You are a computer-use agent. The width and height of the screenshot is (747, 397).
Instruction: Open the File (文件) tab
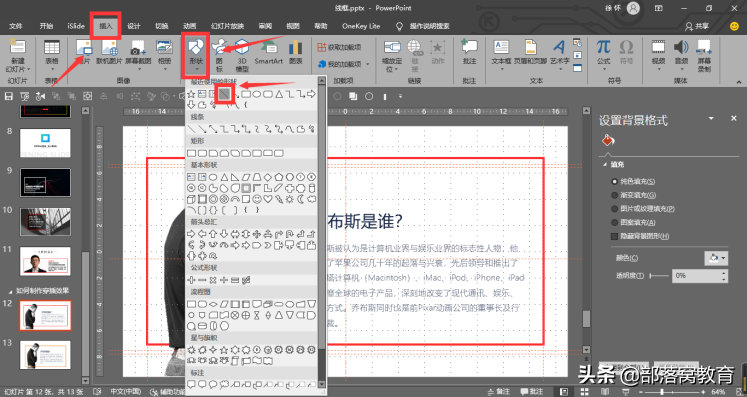tap(15, 26)
